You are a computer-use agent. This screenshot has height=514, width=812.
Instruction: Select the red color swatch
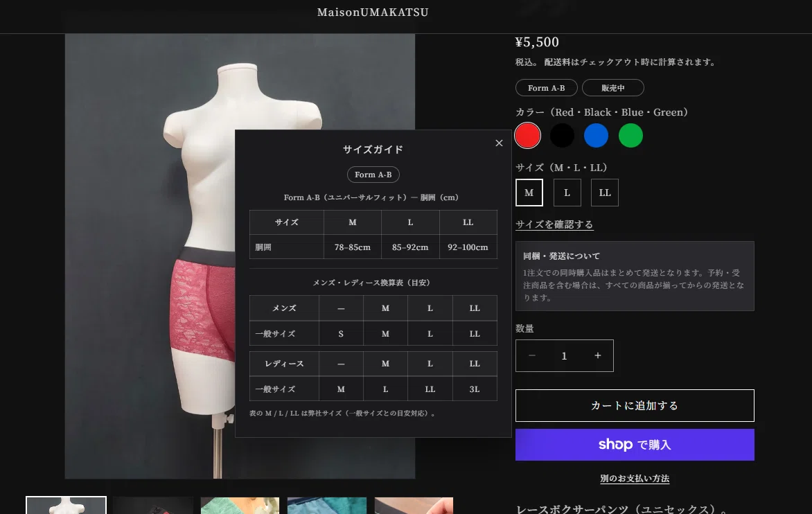528,136
